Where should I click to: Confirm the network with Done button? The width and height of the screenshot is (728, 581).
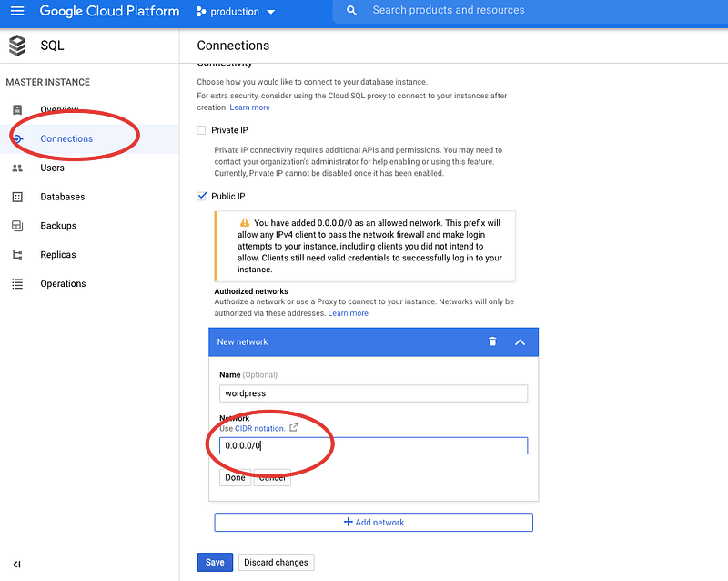pos(235,477)
